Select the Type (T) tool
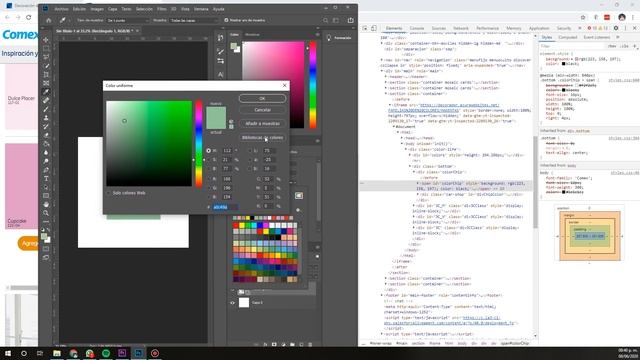 pos(46,178)
